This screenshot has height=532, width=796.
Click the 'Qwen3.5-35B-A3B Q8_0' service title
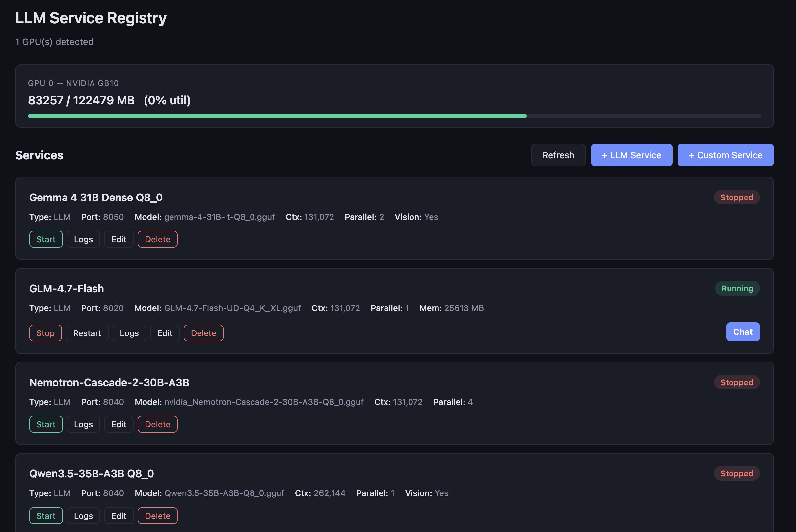92,473
